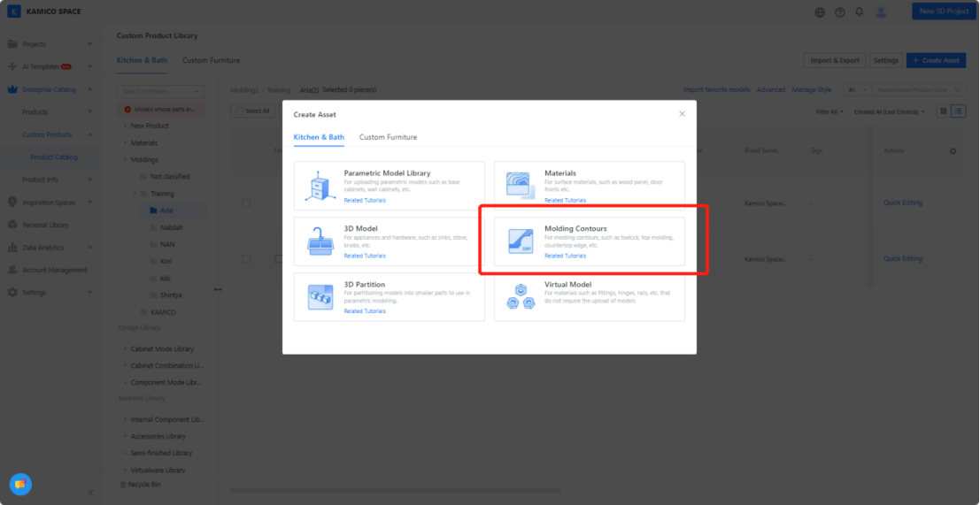
Task: Select Kitchen & Bath tab in dialog
Action: click(x=319, y=137)
